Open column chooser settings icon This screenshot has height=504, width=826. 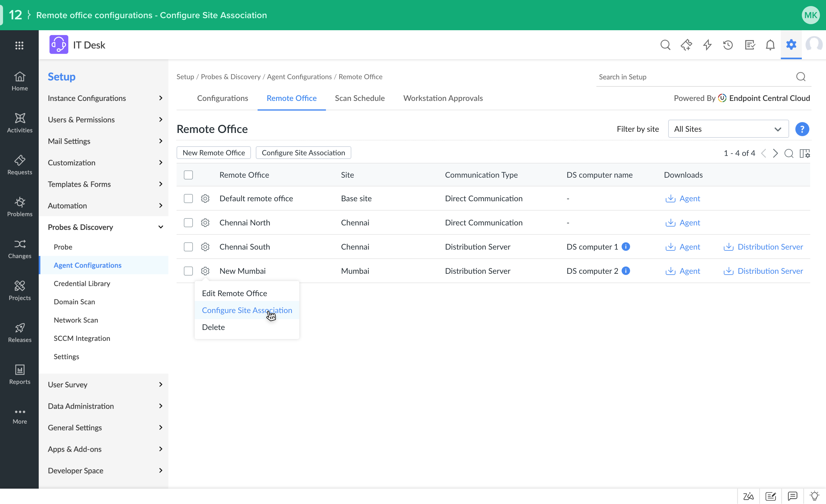coord(805,153)
